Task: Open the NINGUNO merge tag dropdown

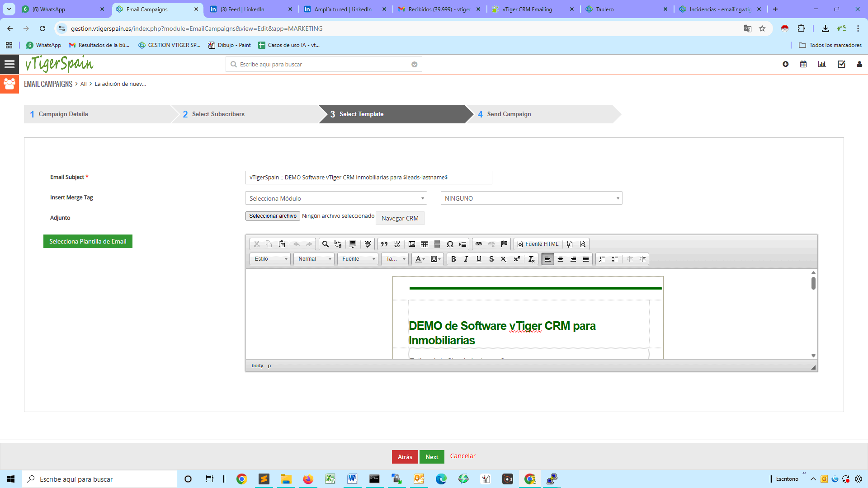Action: 531,198
